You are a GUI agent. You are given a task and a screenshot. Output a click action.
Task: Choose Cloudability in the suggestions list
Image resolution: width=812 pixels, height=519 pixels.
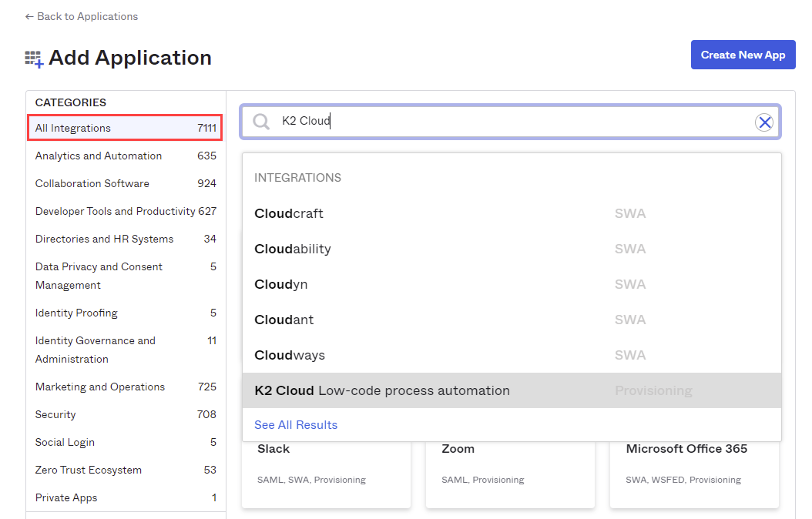coord(293,249)
